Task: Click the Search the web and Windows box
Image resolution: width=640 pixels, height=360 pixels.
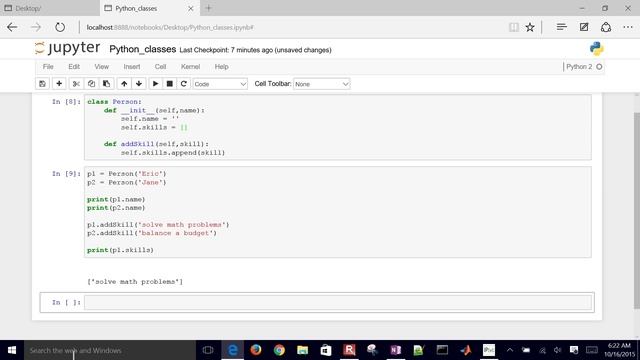Action: coord(110,350)
